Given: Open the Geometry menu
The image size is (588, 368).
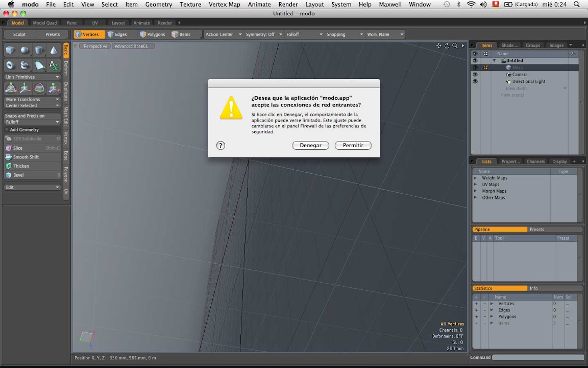Looking at the screenshot, I should click(x=159, y=5).
